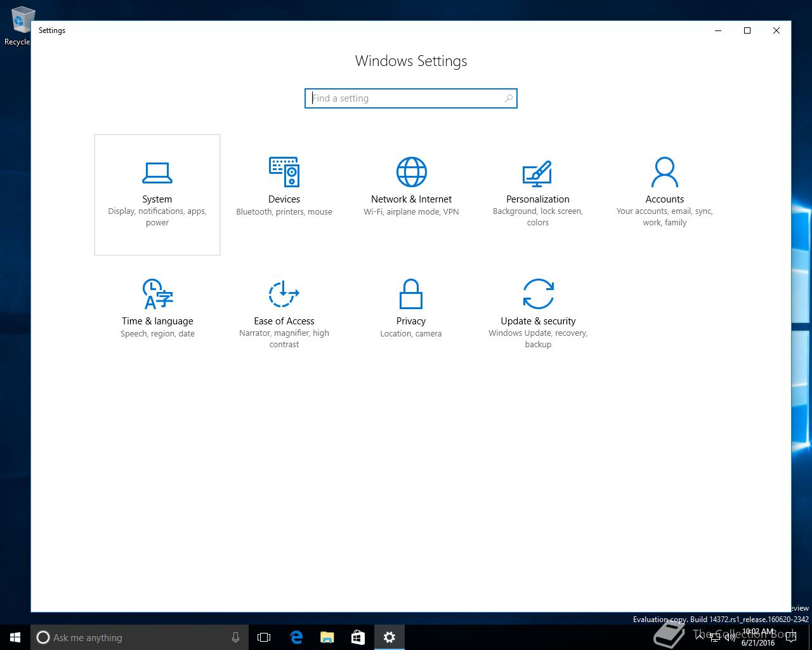This screenshot has width=812, height=650.
Task: Open Update & security circular arrows icon
Action: click(x=538, y=294)
